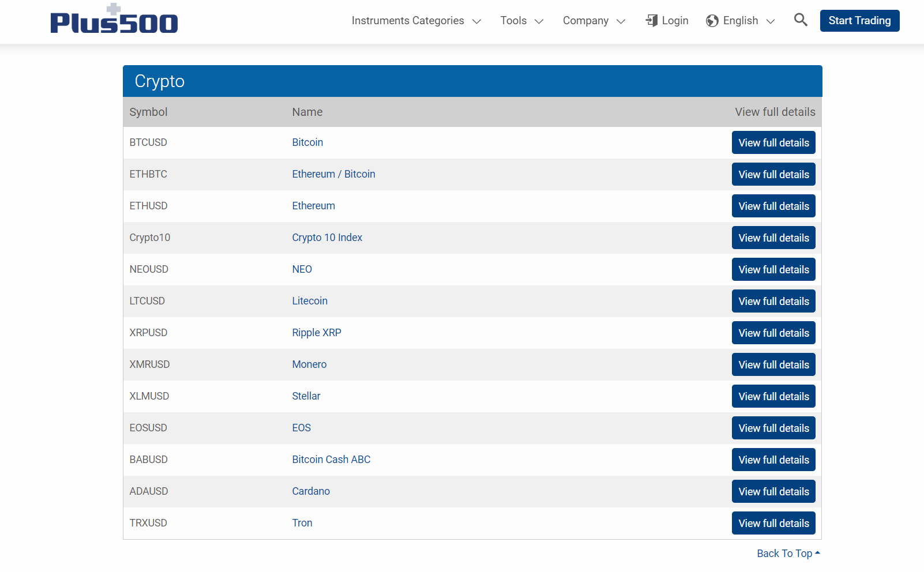Click the Login link text
The height and width of the screenshot is (572, 924).
(675, 21)
